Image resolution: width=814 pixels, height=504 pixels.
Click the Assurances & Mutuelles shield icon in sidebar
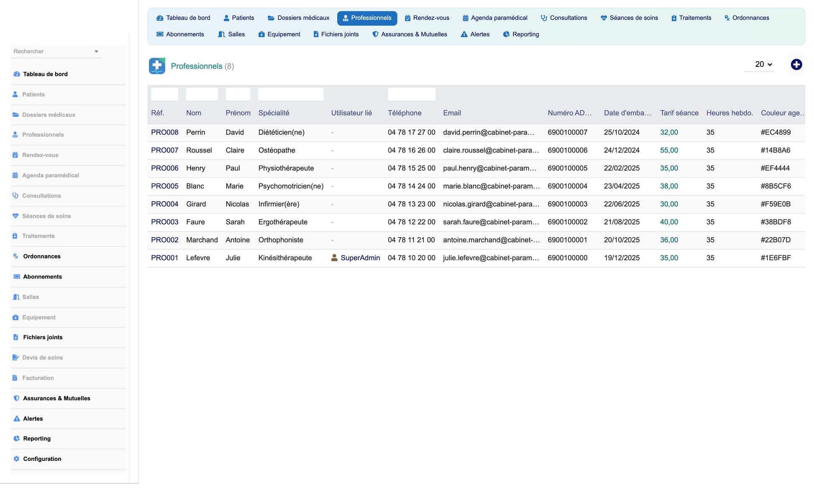click(16, 398)
